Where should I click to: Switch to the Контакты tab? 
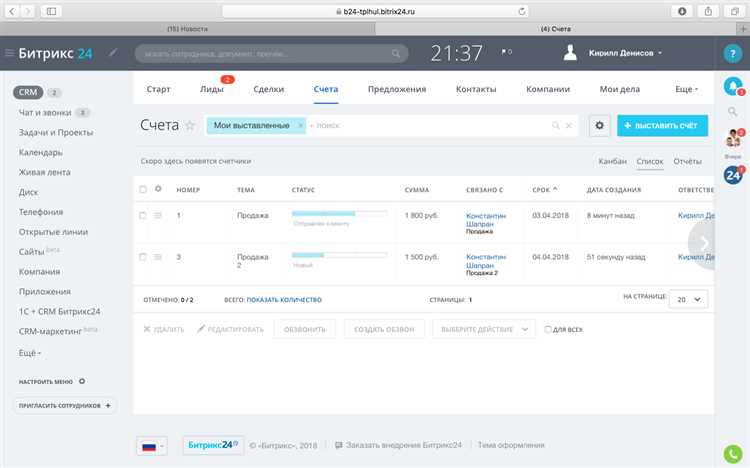coord(476,89)
